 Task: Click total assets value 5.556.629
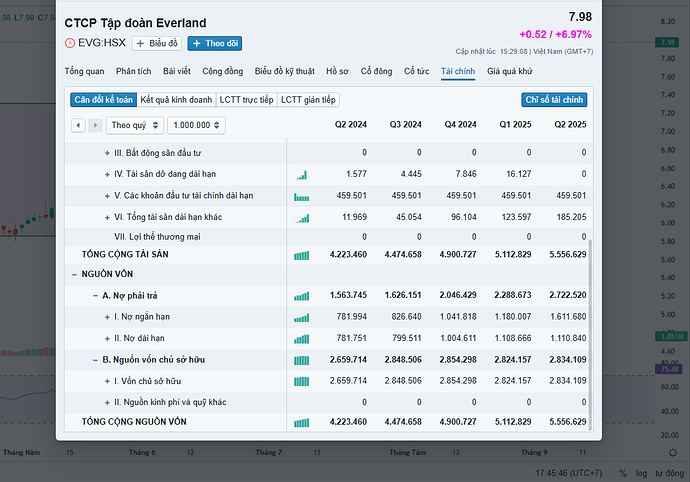568,254
